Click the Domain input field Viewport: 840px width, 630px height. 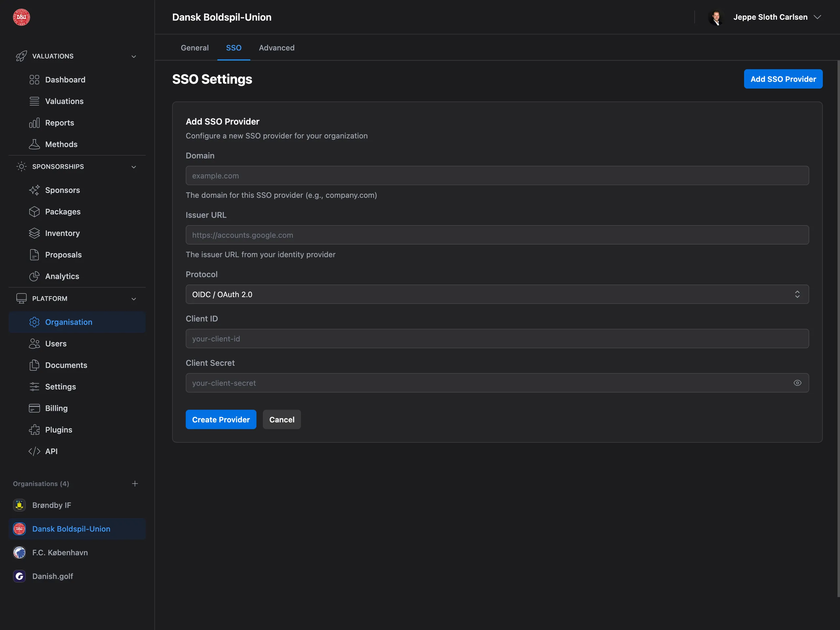(497, 176)
